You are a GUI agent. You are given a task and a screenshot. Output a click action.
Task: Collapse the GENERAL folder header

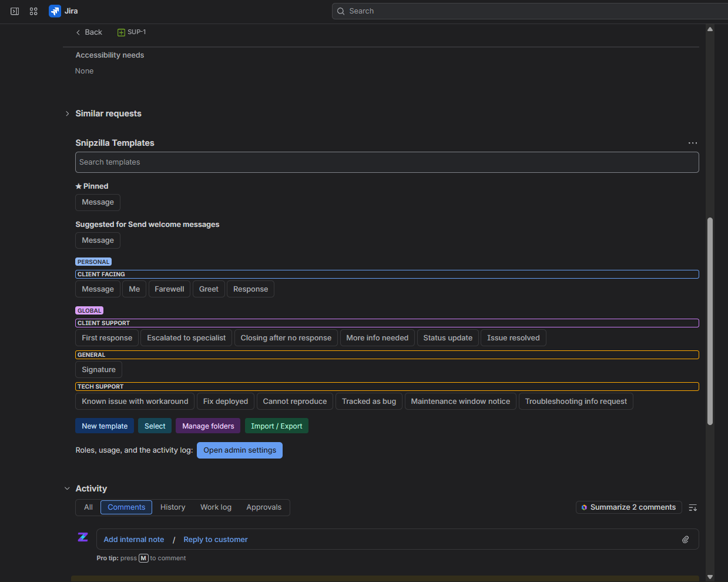[387, 355]
